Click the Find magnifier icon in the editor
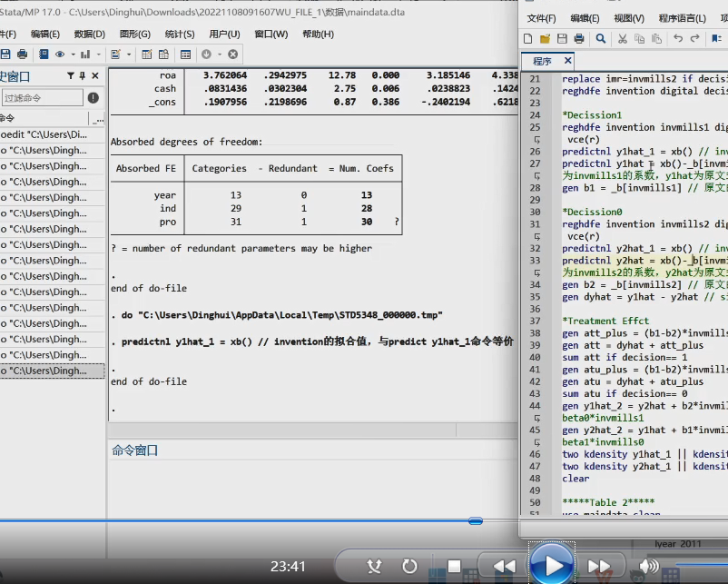 pos(601,38)
